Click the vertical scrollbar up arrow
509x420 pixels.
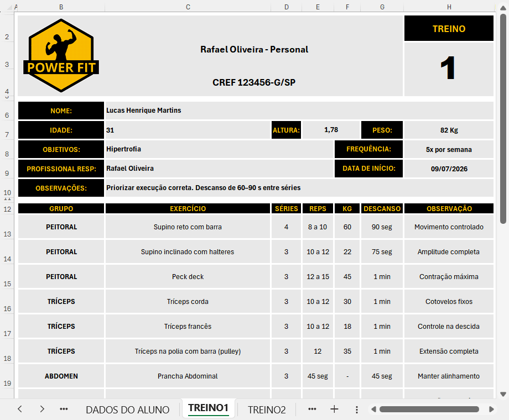503,8
